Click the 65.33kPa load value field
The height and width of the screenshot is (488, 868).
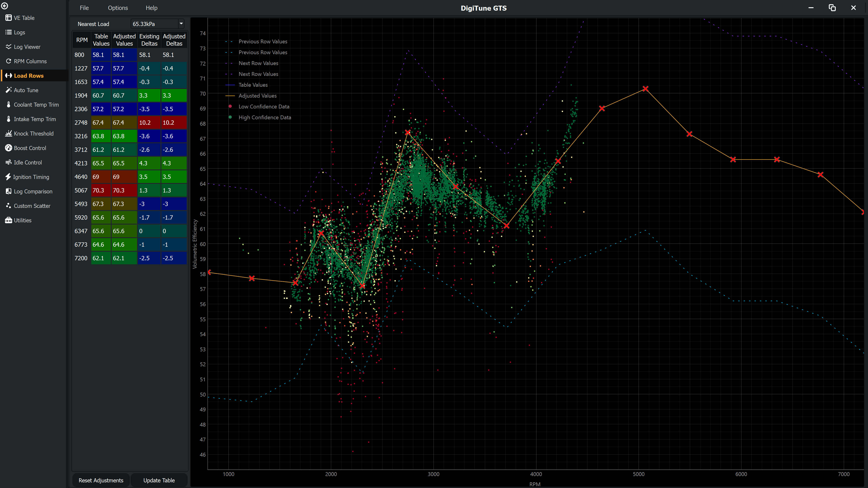(x=154, y=24)
